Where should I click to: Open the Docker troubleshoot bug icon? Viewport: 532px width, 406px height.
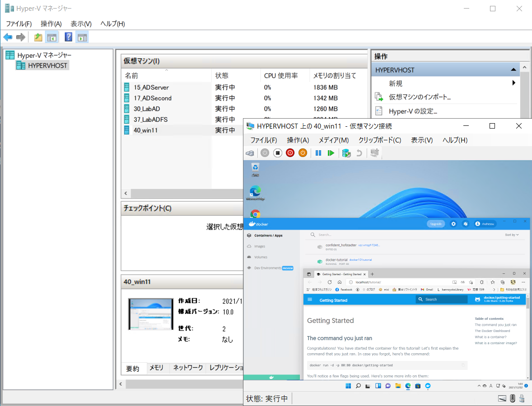pyautogui.click(x=466, y=224)
